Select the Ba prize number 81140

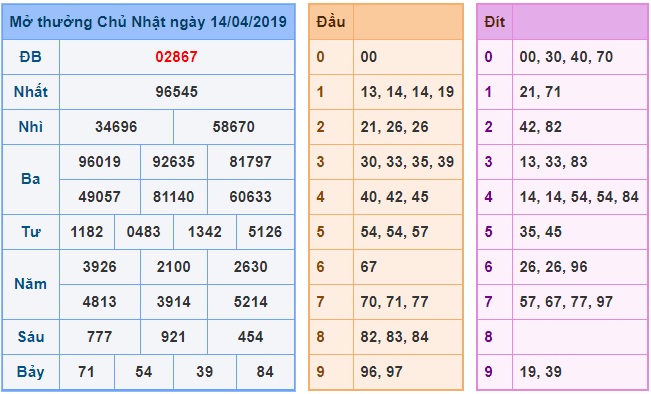click(x=174, y=196)
